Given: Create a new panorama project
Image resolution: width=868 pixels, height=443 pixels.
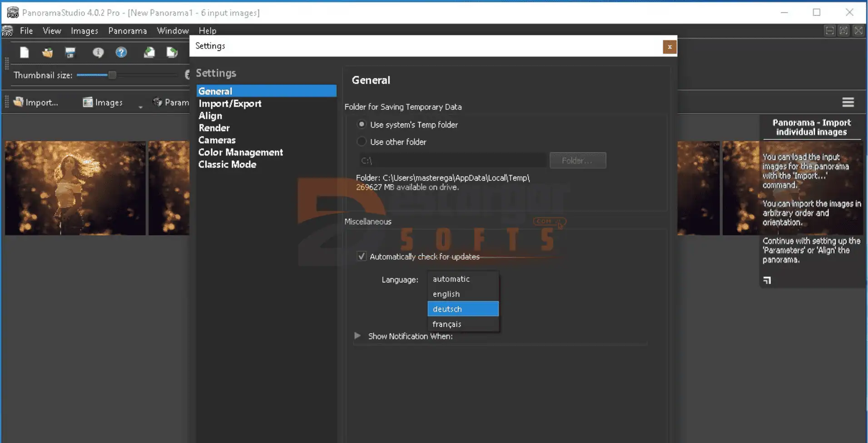Looking at the screenshot, I should tap(25, 53).
